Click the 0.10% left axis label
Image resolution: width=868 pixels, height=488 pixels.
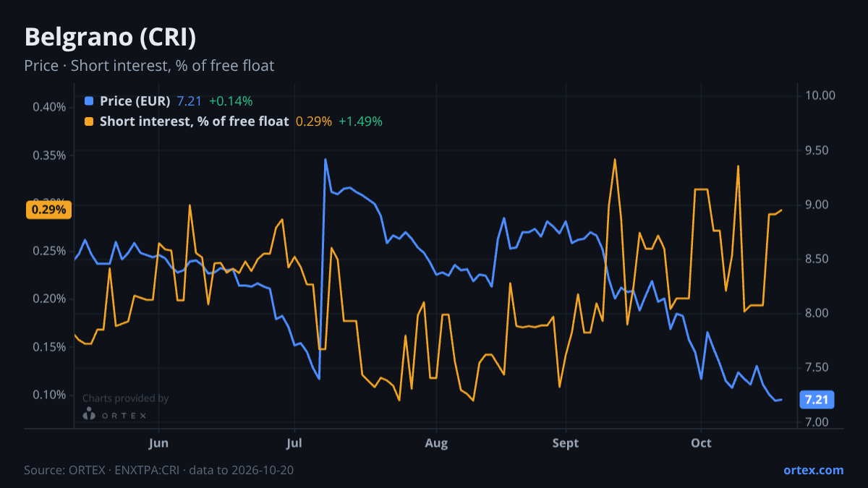point(49,395)
